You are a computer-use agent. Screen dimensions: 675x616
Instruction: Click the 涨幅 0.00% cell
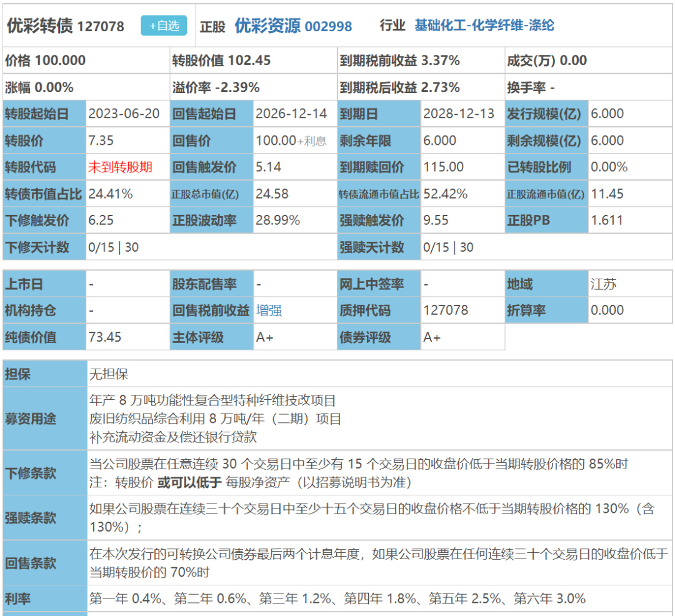pos(86,87)
